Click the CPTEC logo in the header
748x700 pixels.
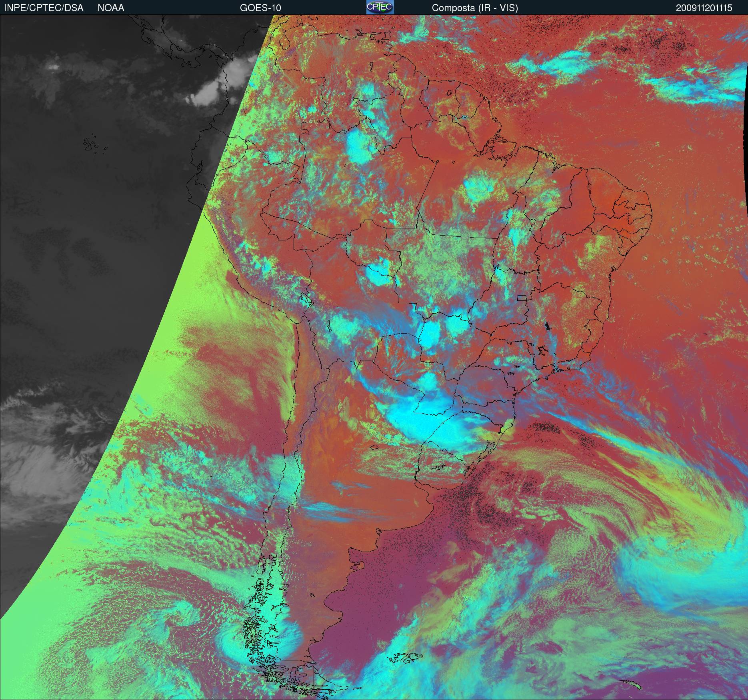(380, 7)
